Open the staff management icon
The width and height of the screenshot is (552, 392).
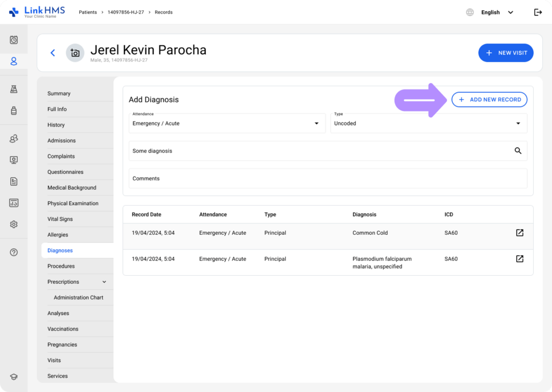coord(13,138)
